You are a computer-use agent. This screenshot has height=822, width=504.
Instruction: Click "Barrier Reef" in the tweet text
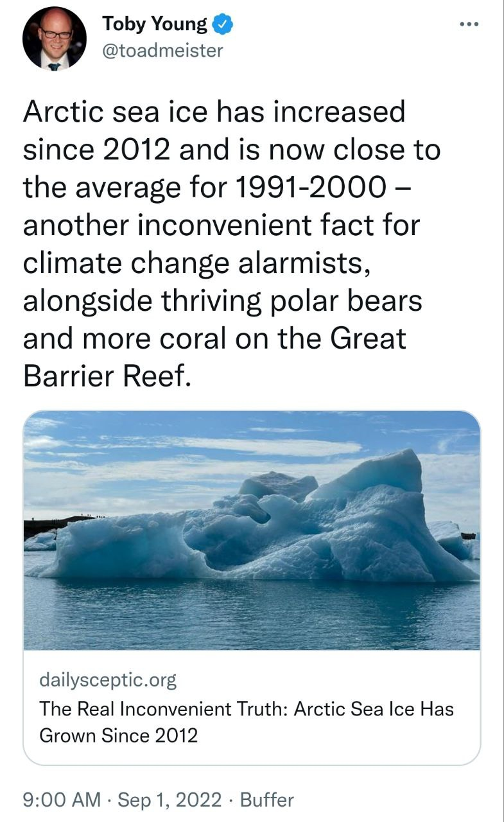point(106,376)
